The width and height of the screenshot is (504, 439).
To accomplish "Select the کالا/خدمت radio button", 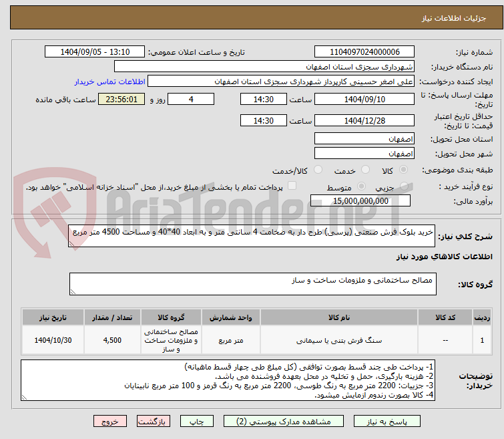I will [x=318, y=170].
